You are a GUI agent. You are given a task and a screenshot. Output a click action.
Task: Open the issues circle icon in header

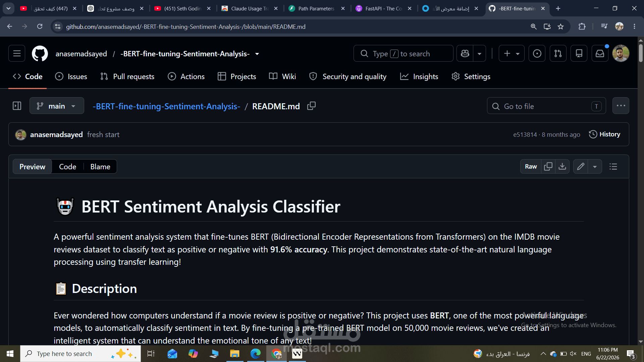click(537, 54)
